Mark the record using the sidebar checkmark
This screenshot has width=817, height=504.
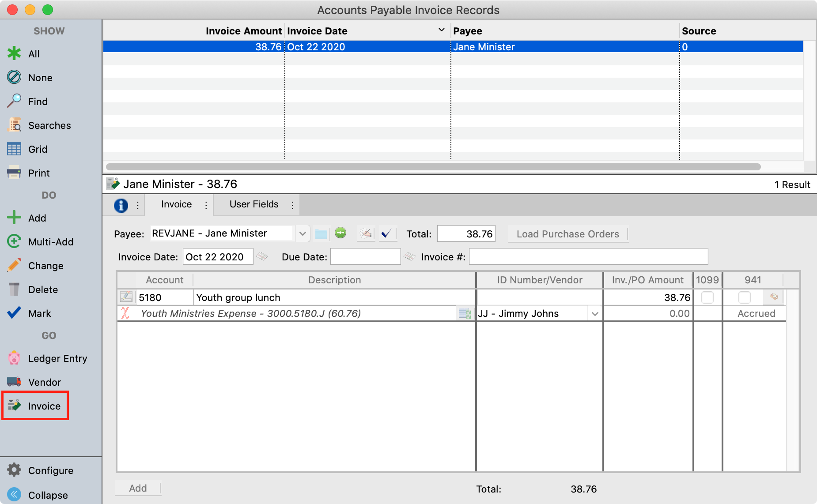(x=14, y=313)
